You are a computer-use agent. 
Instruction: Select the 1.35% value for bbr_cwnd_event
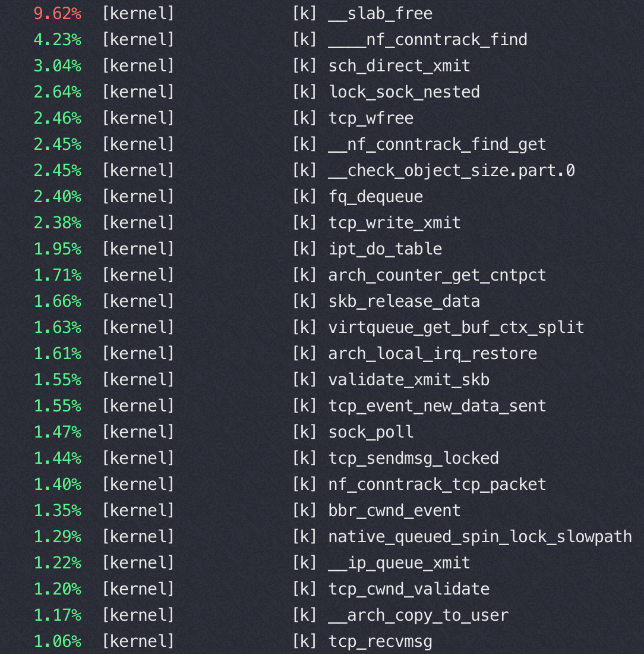[x=57, y=511]
